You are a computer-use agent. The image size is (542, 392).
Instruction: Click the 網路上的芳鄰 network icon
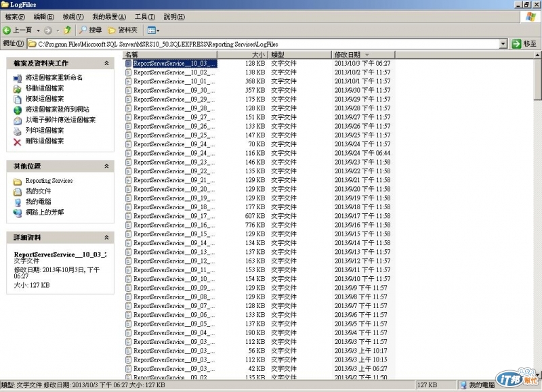pos(18,213)
